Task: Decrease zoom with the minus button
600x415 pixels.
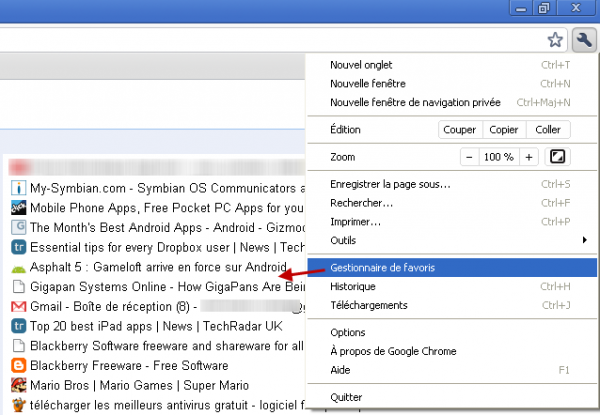Action: click(469, 157)
